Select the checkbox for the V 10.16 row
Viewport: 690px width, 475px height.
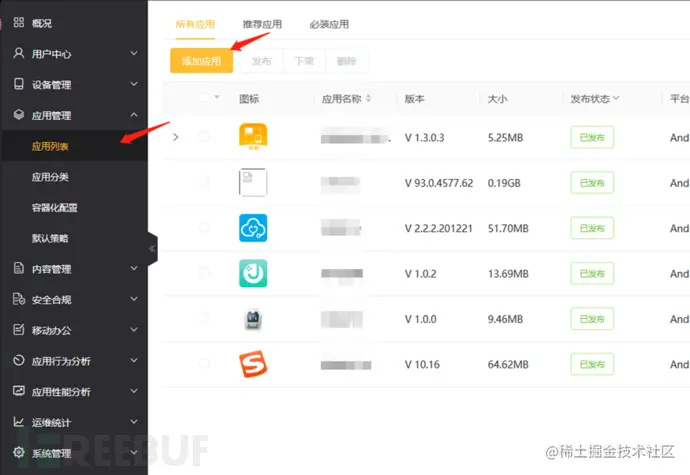[204, 364]
